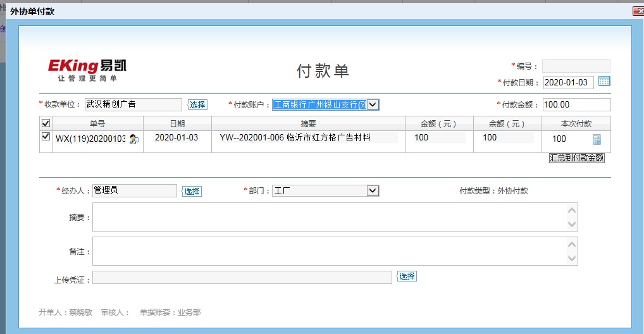The width and height of the screenshot is (644, 334).
Task: Click the 付款日期 date input field
Action: coord(569,82)
